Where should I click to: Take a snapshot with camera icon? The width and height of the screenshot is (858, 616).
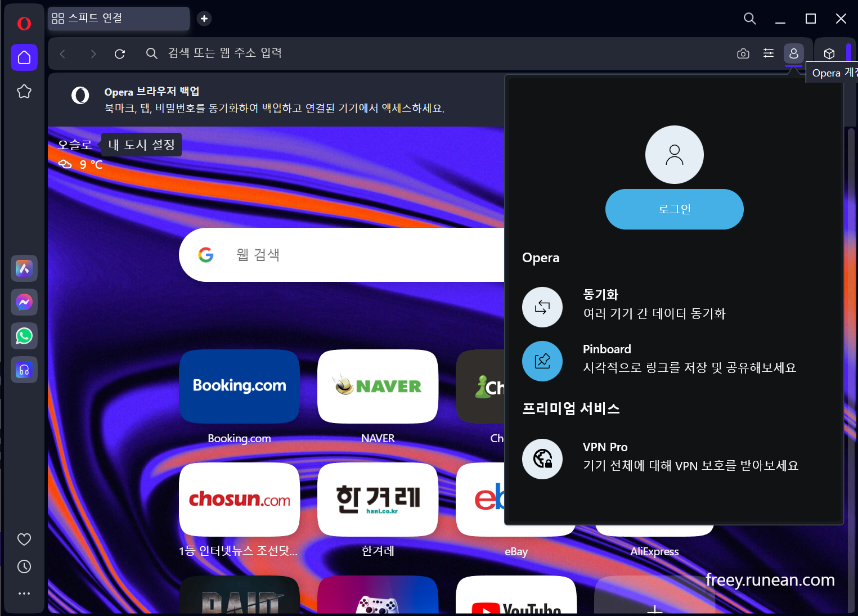(x=743, y=53)
